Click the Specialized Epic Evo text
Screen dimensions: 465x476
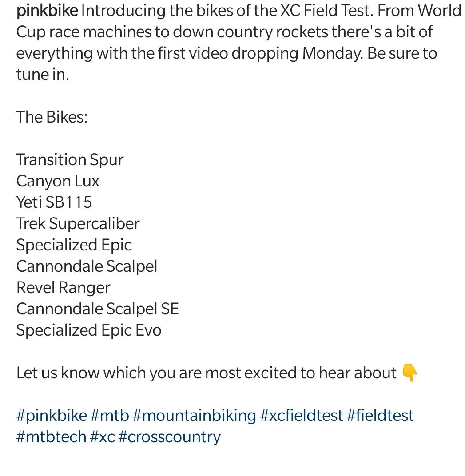pos(89,330)
